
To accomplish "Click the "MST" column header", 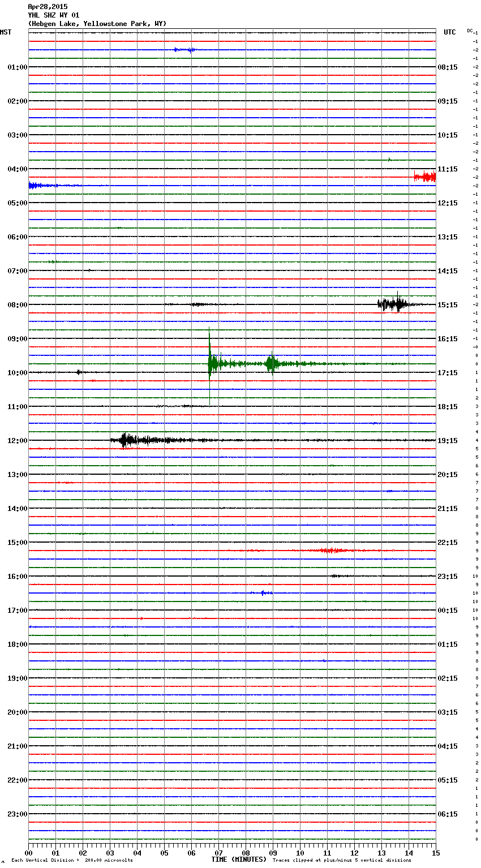I will 6,32.
